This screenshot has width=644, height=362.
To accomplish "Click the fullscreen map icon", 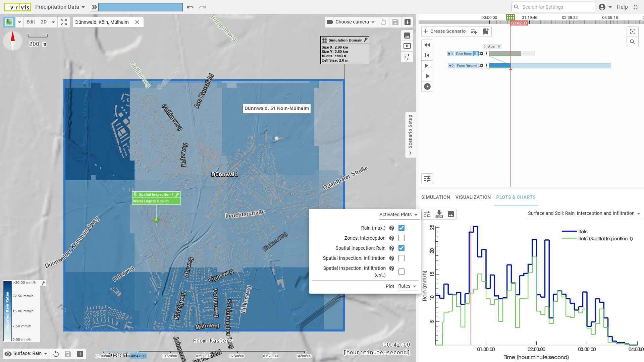I will [64, 22].
